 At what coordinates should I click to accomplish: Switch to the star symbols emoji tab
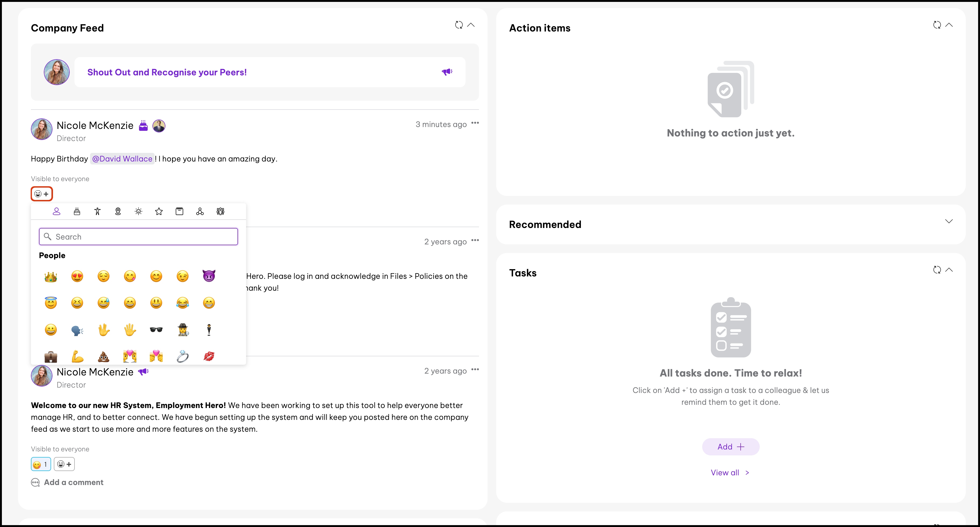pyautogui.click(x=159, y=212)
